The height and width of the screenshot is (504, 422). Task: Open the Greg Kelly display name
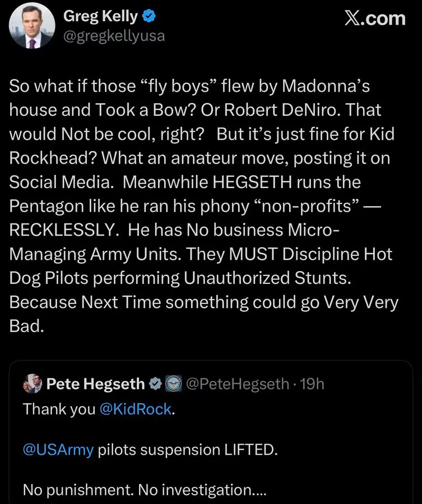100,16
